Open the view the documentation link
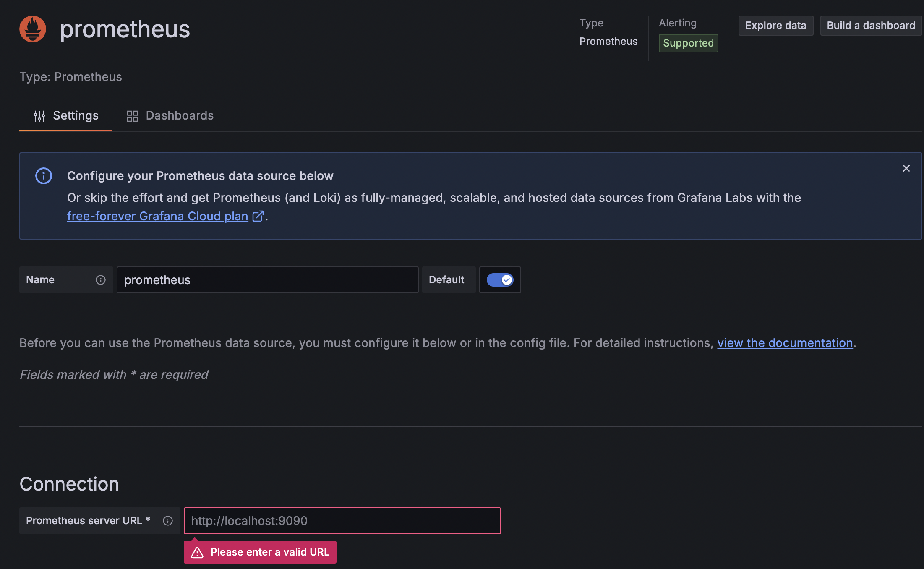The height and width of the screenshot is (569, 924). pyautogui.click(x=785, y=343)
